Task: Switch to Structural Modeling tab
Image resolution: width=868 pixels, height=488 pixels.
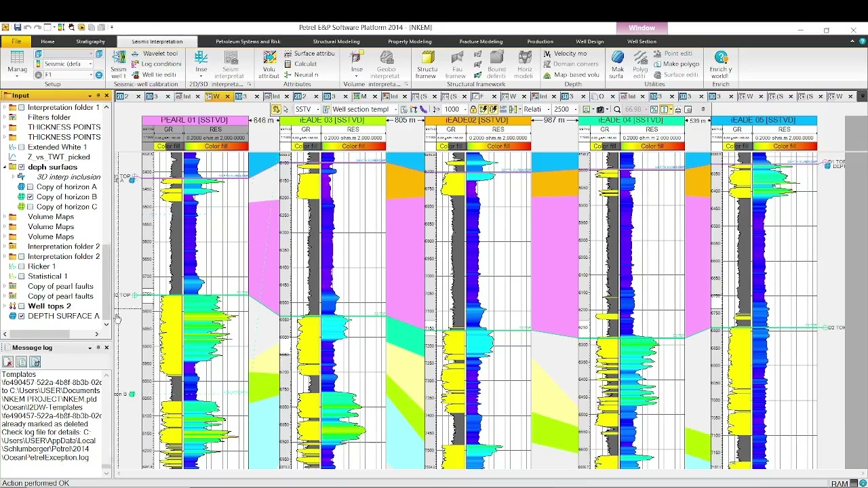Action: [336, 41]
